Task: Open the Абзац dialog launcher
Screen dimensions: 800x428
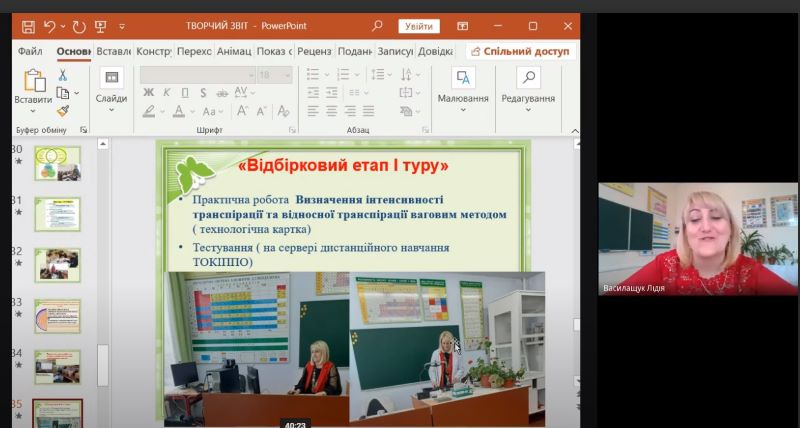Action: pyautogui.click(x=426, y=130)
